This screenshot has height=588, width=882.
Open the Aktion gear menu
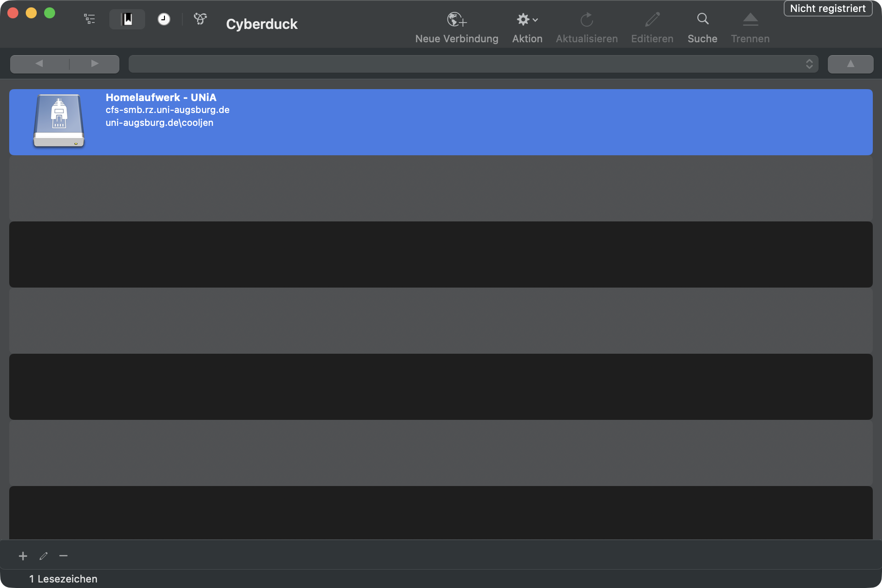pos(527,20)
